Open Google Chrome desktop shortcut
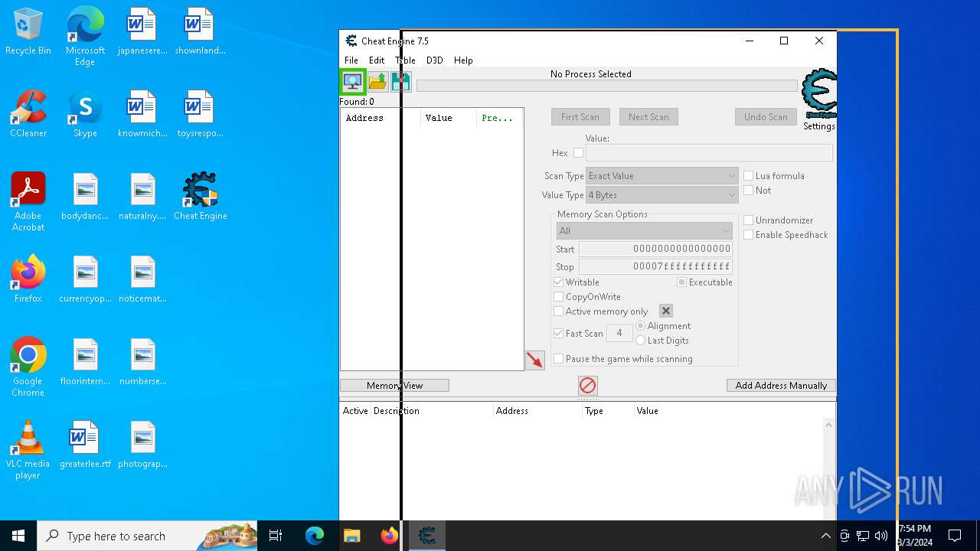This screenshot has height=551, width=980. (28, 367)
